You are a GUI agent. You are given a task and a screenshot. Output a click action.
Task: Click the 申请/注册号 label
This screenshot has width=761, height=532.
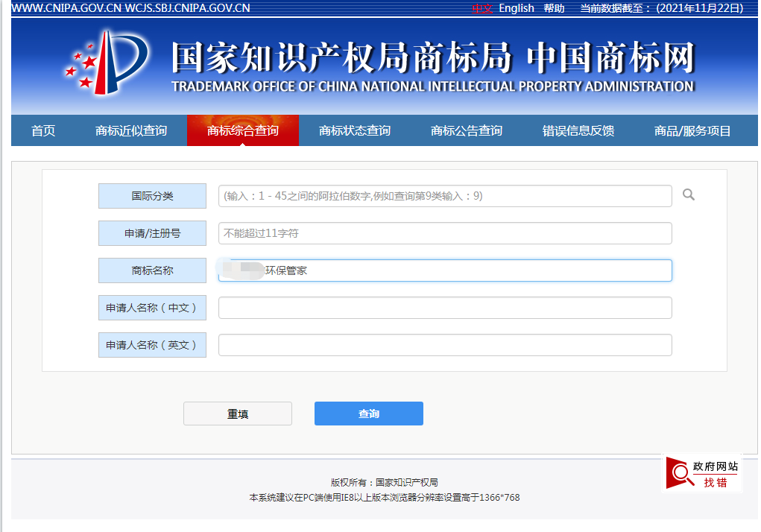[152, 233]
